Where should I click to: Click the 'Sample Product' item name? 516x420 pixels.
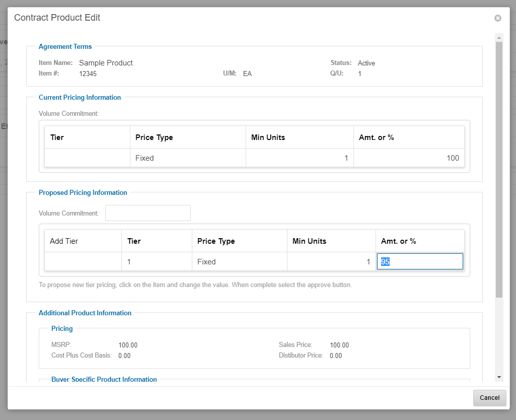[x=106, y=63]
